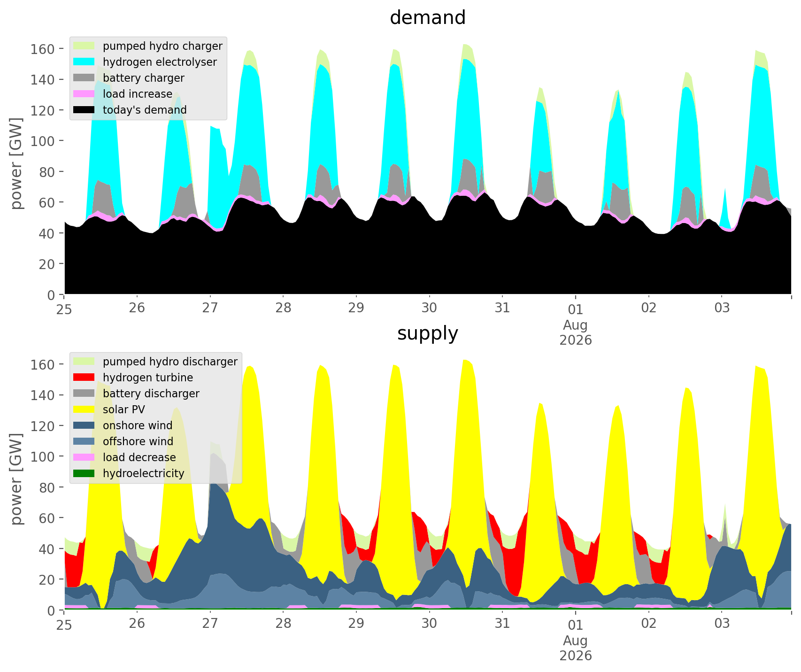
Task: Click the "solar PV" legend label
Action: pos(124,409)
